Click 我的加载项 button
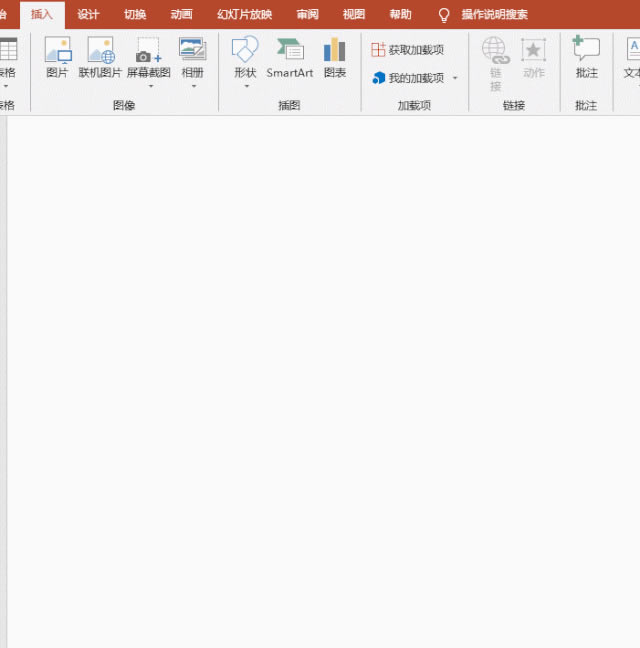 [408, 78]
